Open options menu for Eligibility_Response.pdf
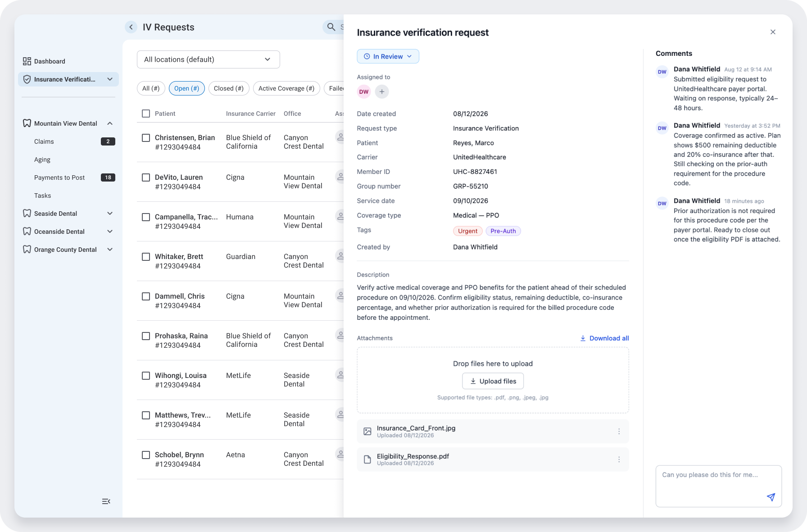This screenshot has width=807, height=532. click(619, 459)
